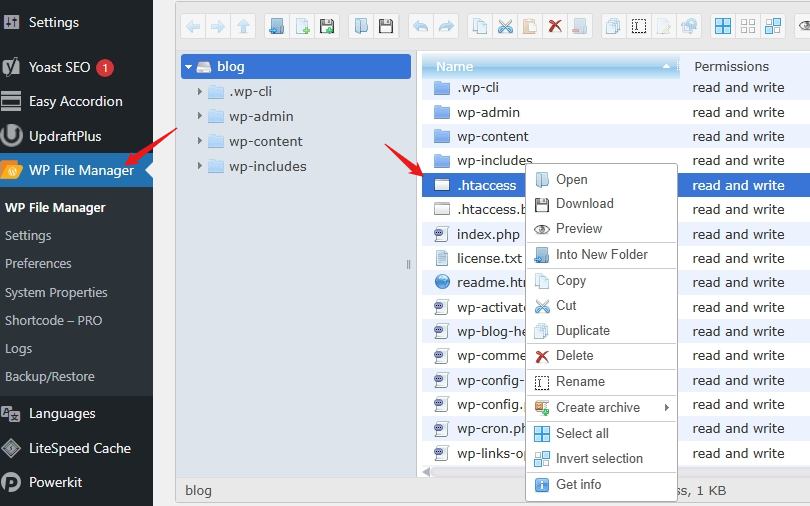This screenshot has height=506, width=810.
Task: Choose Delete in the context menu
Action: tap(601, 356)
